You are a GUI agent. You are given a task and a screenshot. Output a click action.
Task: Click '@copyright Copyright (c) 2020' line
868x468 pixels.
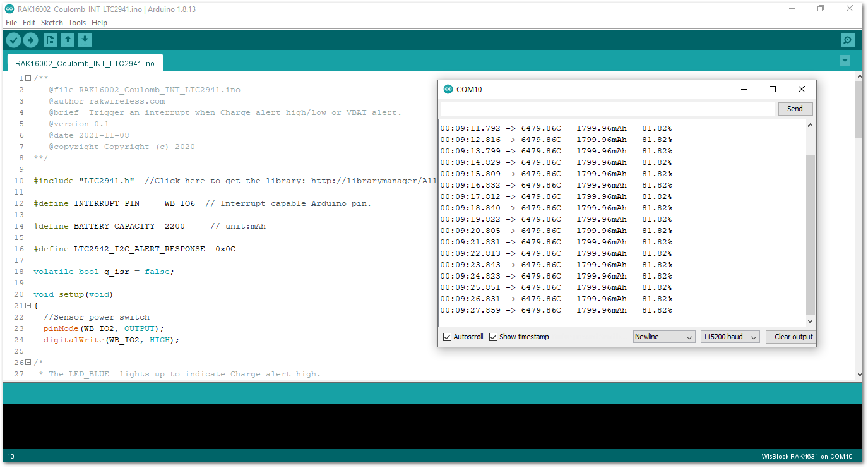(x=122, y=147)
